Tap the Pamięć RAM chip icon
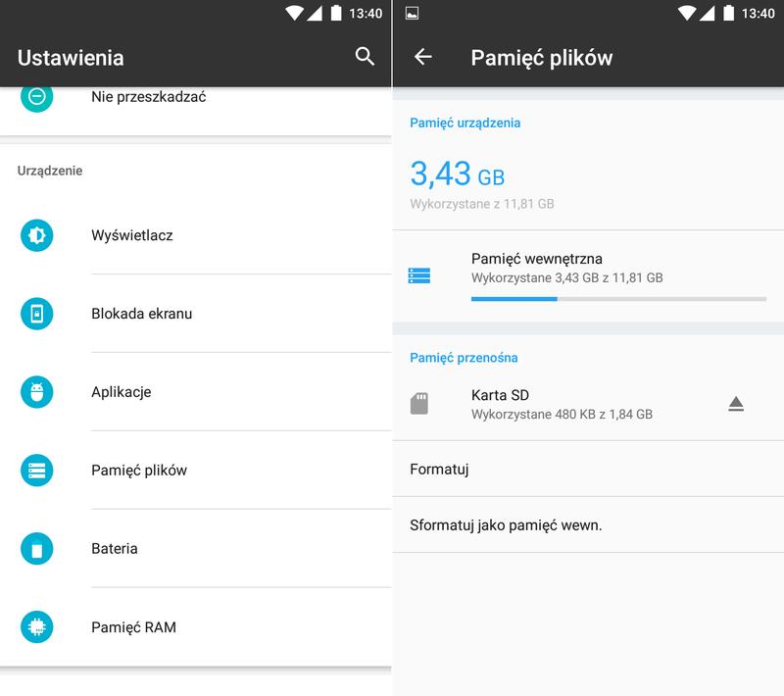Image resolution: width=784 pixels, height=696 pixels. click(x=36, y=627)
